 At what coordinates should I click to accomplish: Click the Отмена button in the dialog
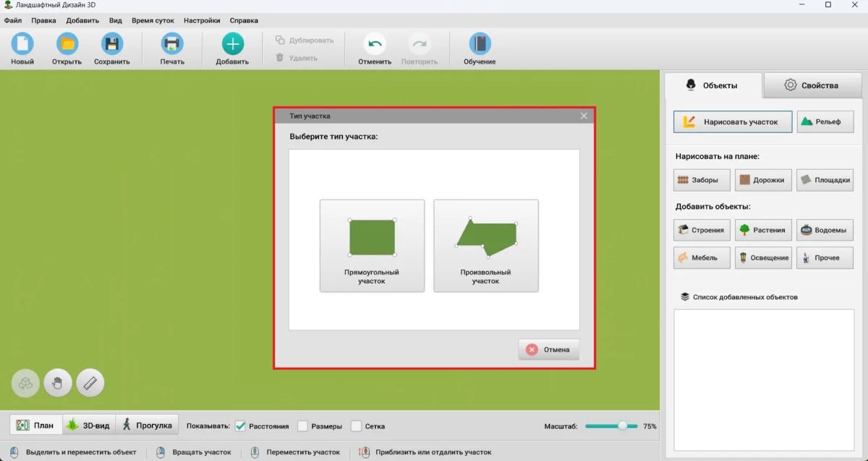click(x=548, y=349)
